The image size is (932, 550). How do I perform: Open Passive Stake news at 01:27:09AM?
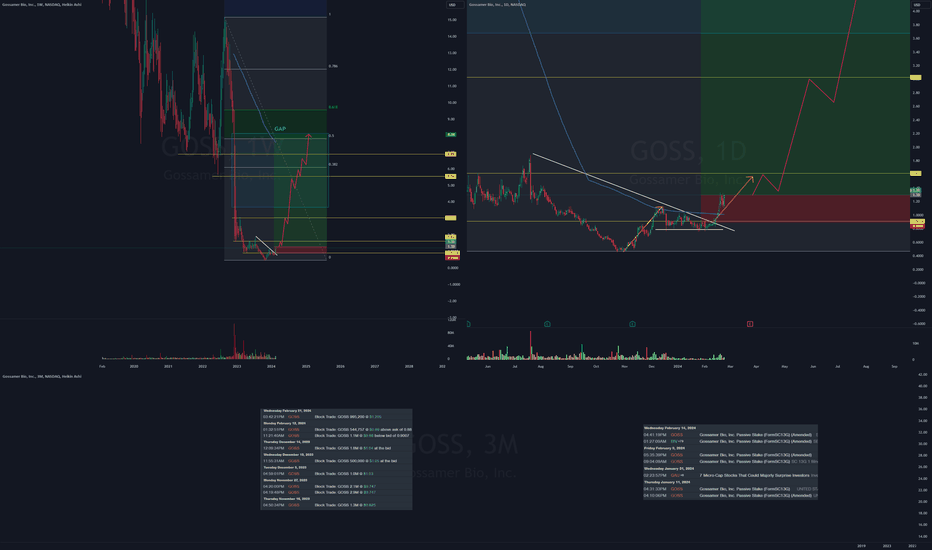(x=731, y=441)
